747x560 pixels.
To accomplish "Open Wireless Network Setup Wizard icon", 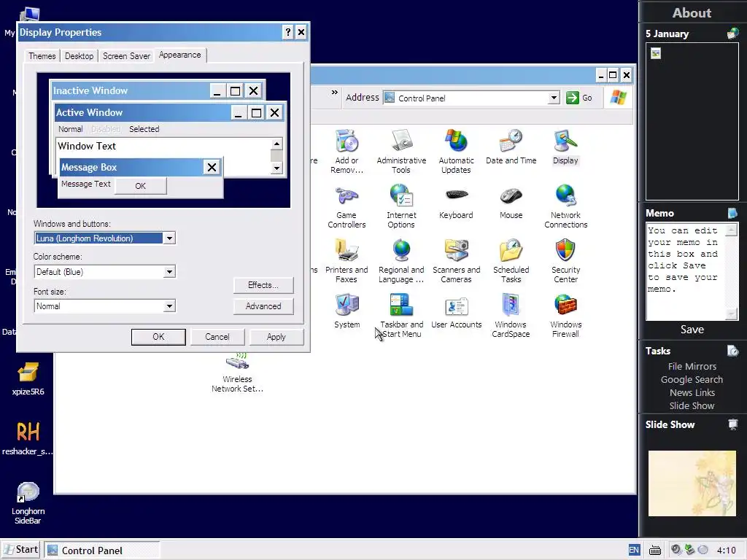I will pyautogui.click(x=237, y=373).
